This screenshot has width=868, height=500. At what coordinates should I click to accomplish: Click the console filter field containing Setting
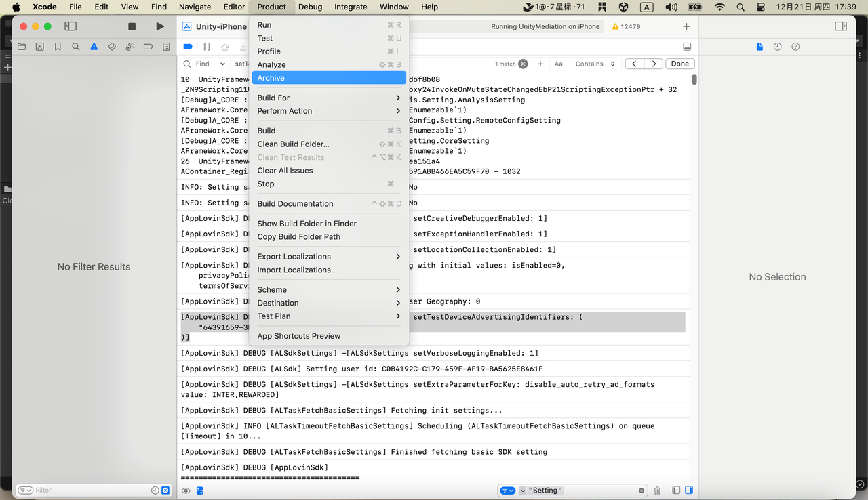tap(573, 491)
